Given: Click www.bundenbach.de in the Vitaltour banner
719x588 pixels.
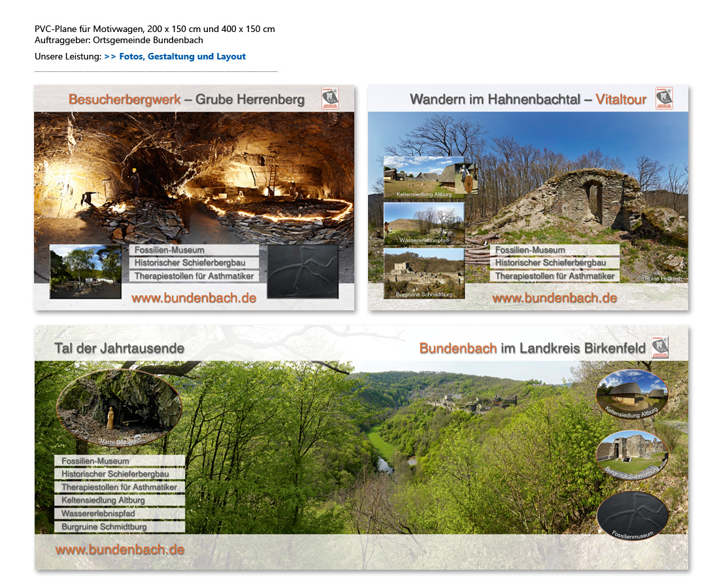Looking at the screenshot, I should pos(554,298).
